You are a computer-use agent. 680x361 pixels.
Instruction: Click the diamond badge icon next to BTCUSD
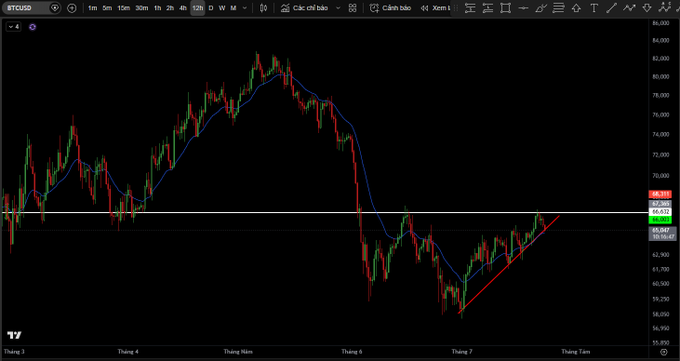click(55, 8)
